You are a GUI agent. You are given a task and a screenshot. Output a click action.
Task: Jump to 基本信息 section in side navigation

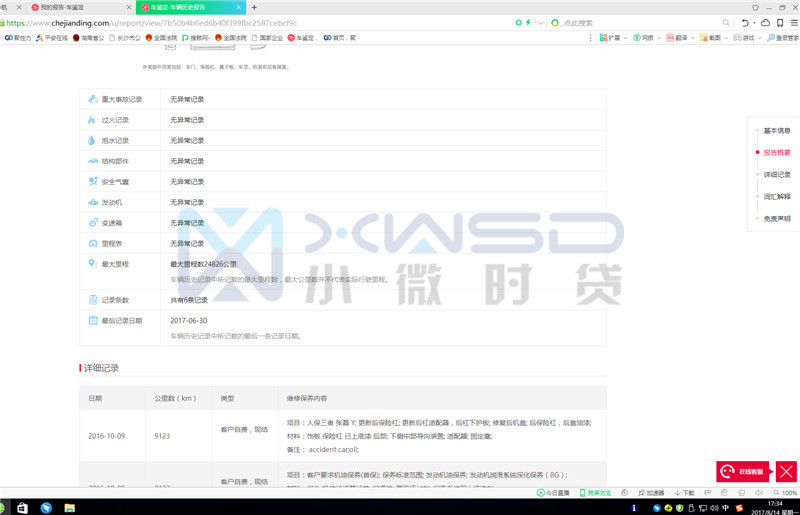776,131
